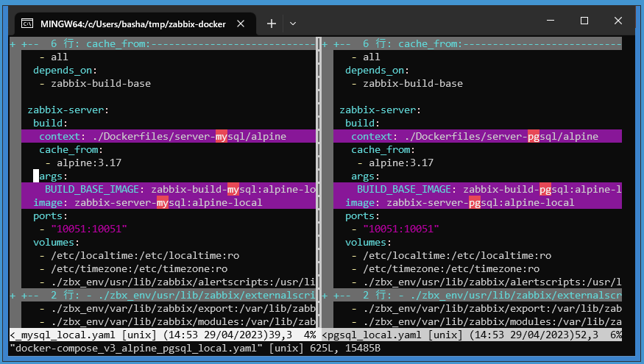Viewport: 644px width, 364px height.
Task: Click command line showing docker-compose_v3_alpine_pgsql_local.yaml
Action: 195,349
